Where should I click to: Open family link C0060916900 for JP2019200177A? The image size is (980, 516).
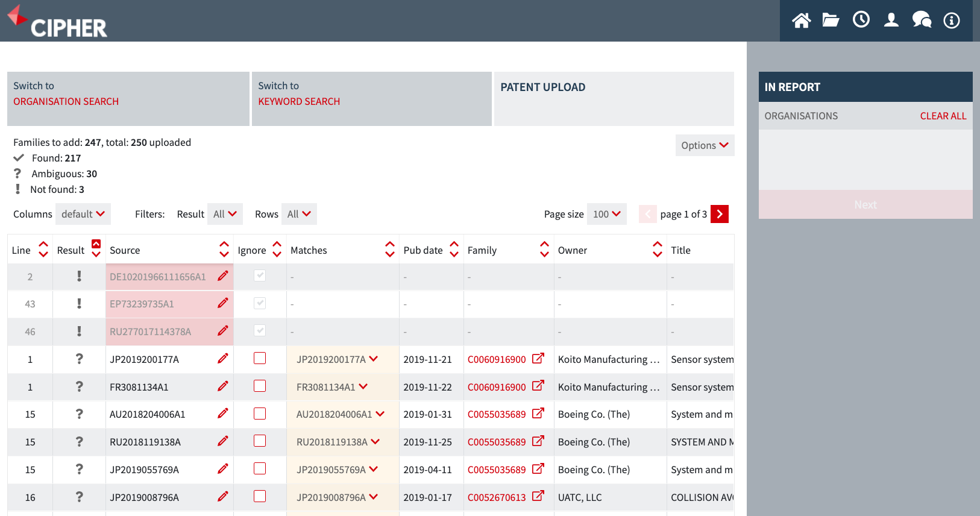(497, 359)
